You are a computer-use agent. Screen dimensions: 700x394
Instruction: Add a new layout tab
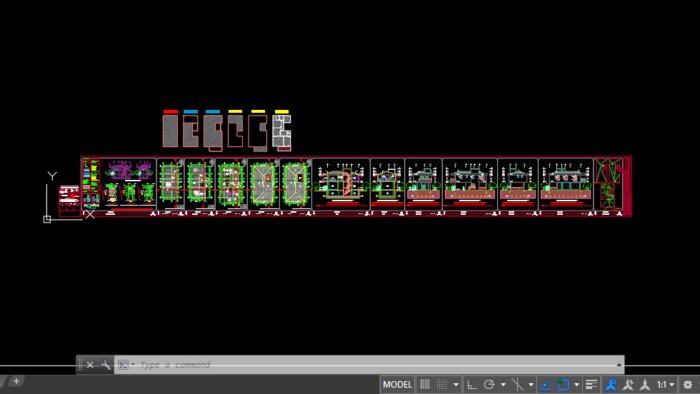16,381
